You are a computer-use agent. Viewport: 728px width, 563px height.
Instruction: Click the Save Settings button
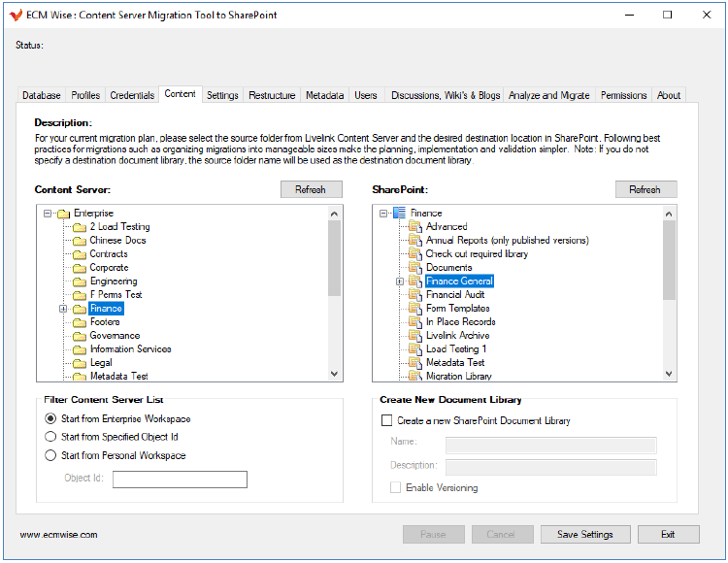584,535
